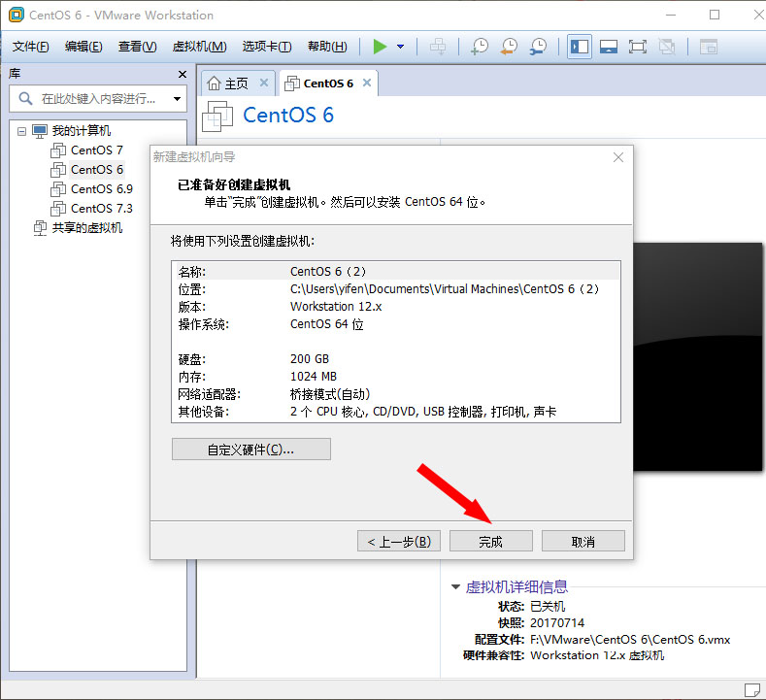766x700 pixels.
Task: Open the snapshot manager
Action: (x=538, y=47)
